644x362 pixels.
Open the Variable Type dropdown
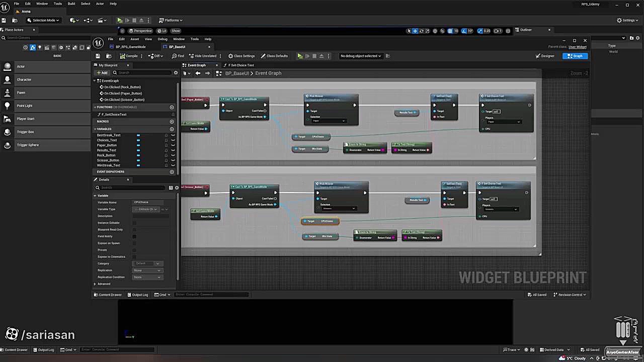(146, 209)
